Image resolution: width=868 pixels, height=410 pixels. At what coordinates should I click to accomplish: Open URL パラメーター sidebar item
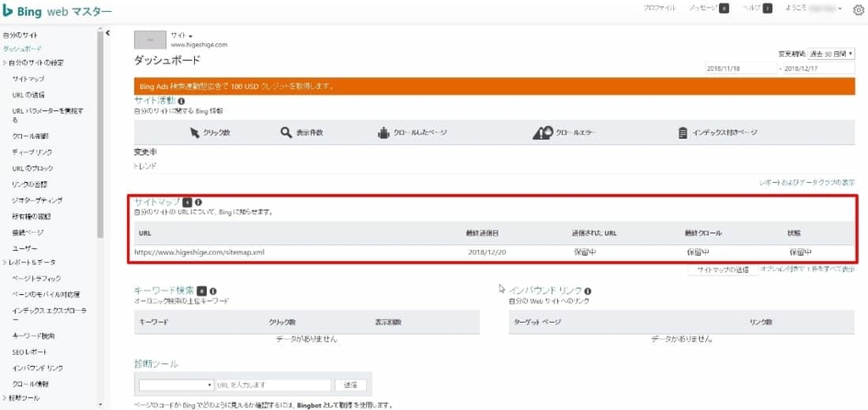48,115
